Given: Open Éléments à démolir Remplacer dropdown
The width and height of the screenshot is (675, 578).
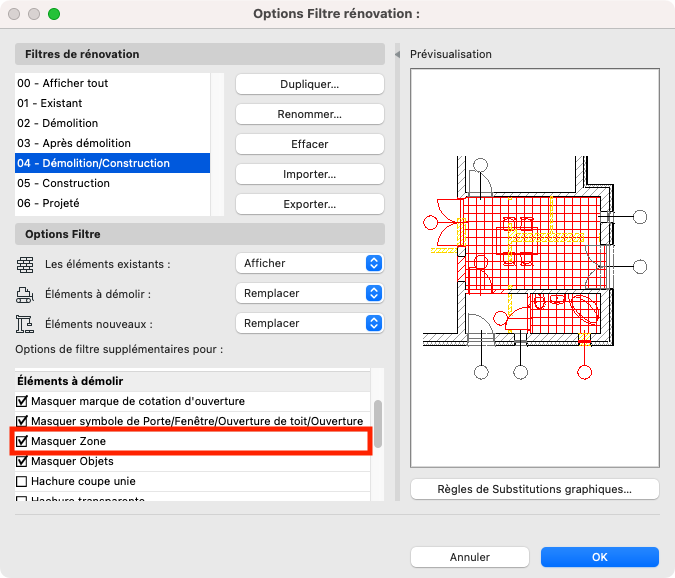Looking at the screenshot, I should point(310,294).
